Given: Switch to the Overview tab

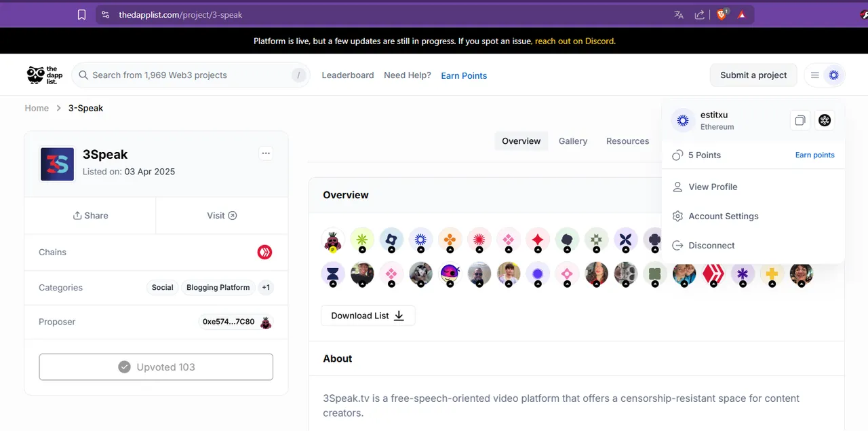Looking at the screenshot, I should pos(521,141).
